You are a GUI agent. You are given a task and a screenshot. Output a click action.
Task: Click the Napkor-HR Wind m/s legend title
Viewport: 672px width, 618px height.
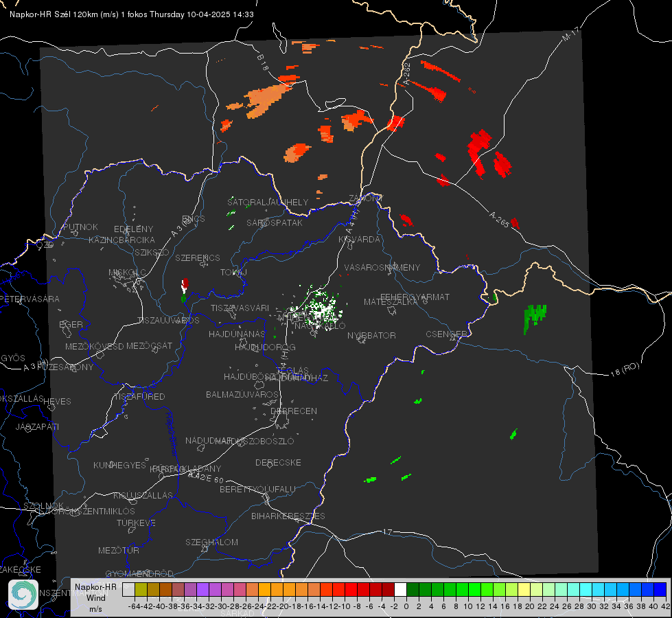coord(95,598)
